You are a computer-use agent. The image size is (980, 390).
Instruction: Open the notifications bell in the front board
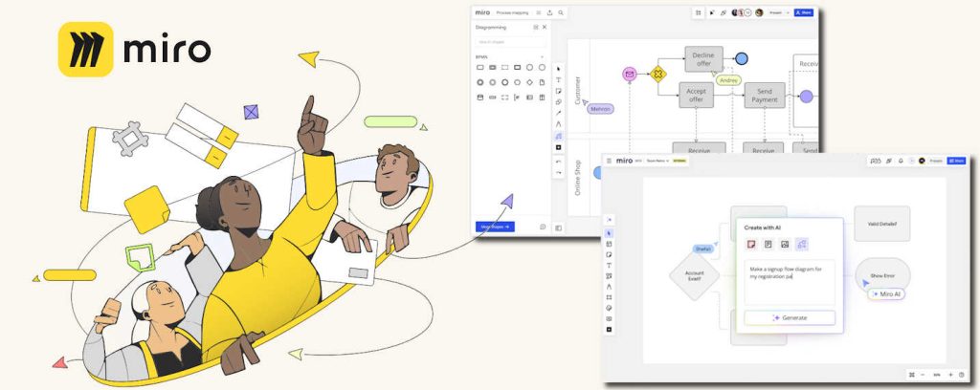(x=901, y=161)
